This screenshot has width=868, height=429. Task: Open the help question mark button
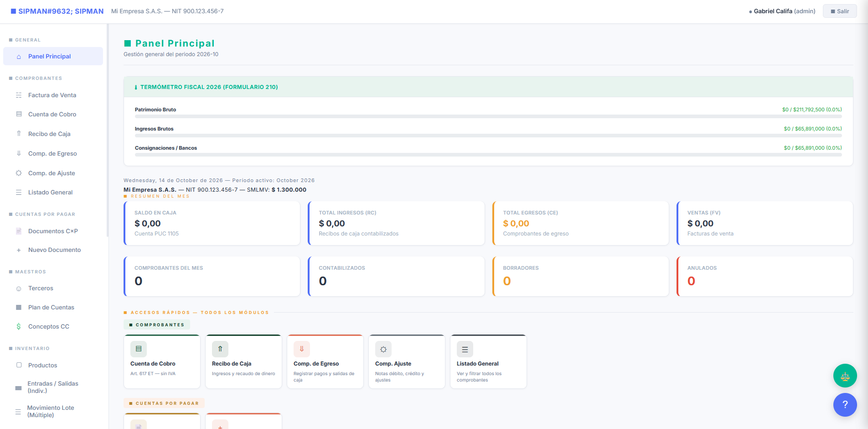coord(845,405)
